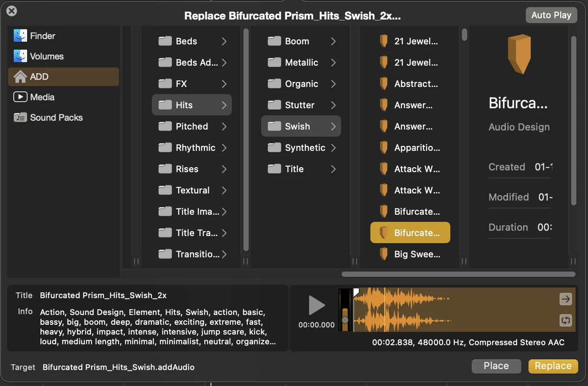Viewport: 588px width, 386px height.
Task: Toggle loop playback button
Action: coord(565,320)
